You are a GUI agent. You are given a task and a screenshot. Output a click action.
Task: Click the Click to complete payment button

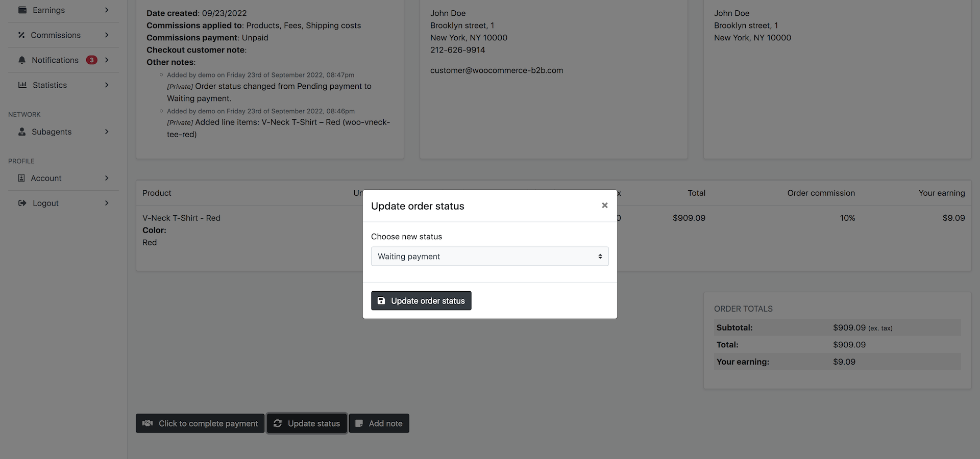point(200,423)
